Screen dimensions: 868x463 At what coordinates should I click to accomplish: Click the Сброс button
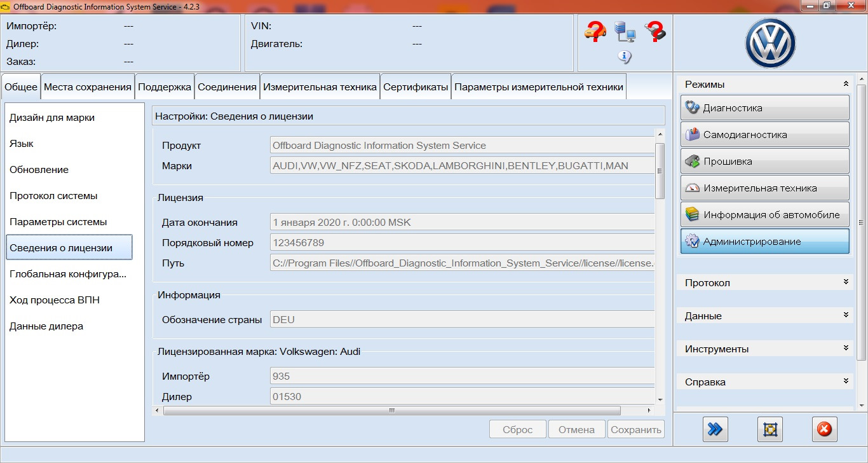(518, 429)
